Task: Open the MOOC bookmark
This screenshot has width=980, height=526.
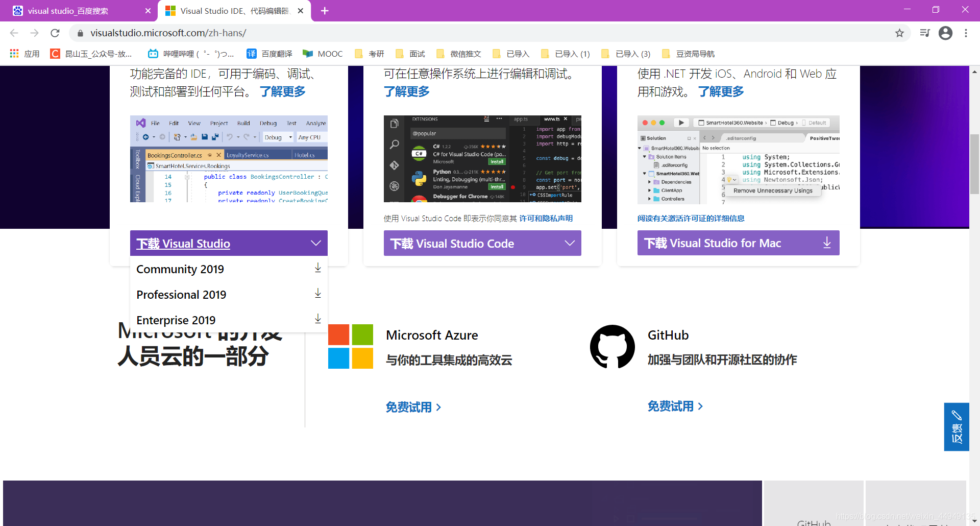Action: [323, 54]
